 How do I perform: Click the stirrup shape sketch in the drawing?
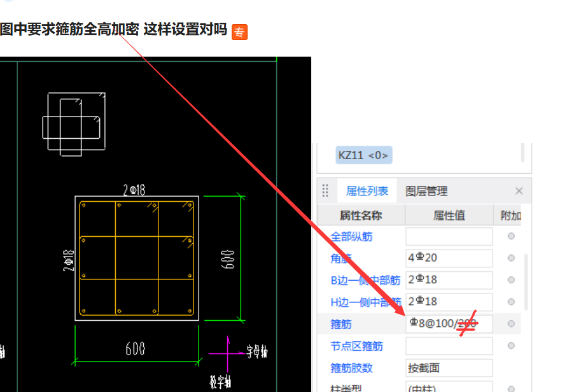[x=74, y=124]
